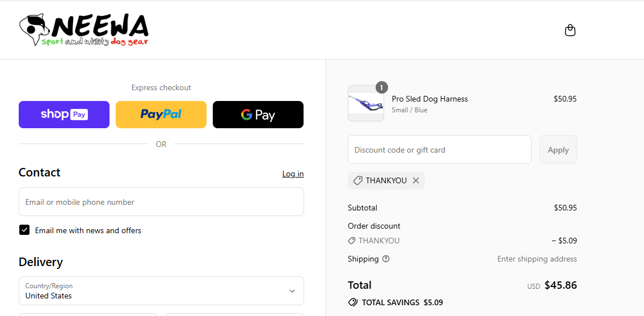The image size is (644, 316).
Task: Click the Delivery heading
Action: pos(41,262)
